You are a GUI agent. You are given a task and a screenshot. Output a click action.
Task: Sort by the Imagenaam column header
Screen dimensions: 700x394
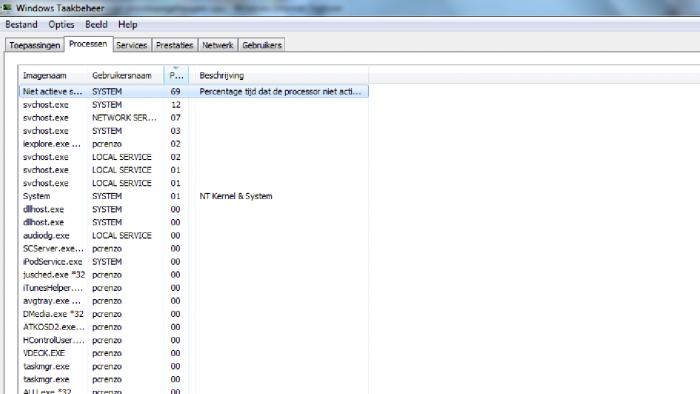(53, 75)
